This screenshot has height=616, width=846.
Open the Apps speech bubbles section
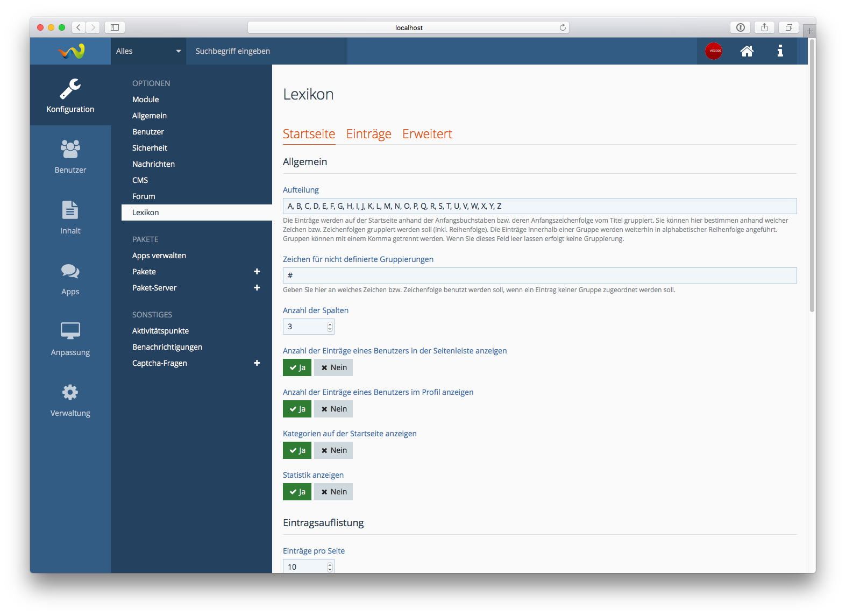pos(70,278)
